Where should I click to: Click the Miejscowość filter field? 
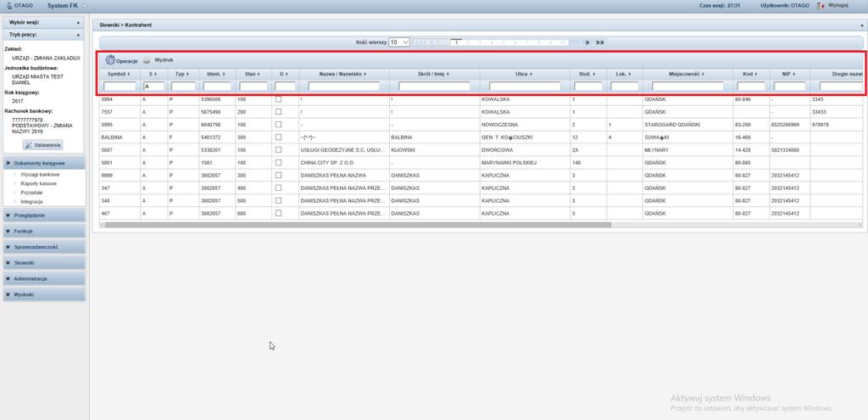pos(687,87)
